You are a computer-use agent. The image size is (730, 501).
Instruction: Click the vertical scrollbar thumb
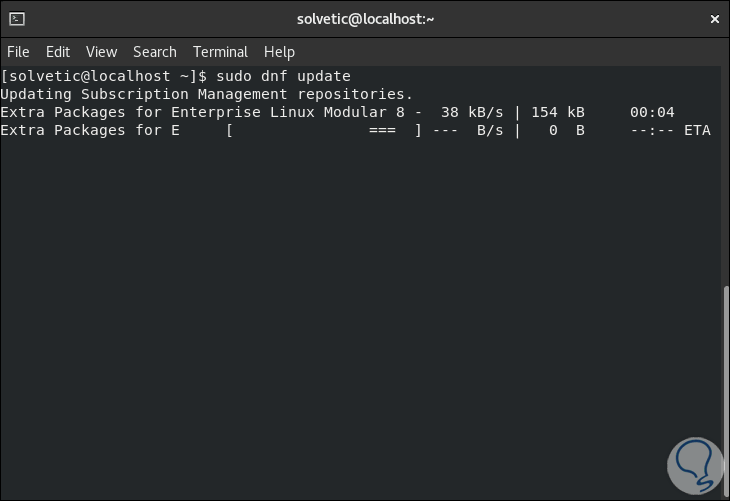coord(725,390)
